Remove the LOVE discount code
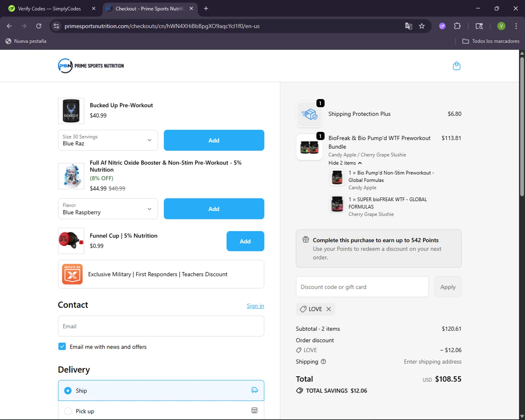Screen dimensions: 525x420 pos(329,309)
